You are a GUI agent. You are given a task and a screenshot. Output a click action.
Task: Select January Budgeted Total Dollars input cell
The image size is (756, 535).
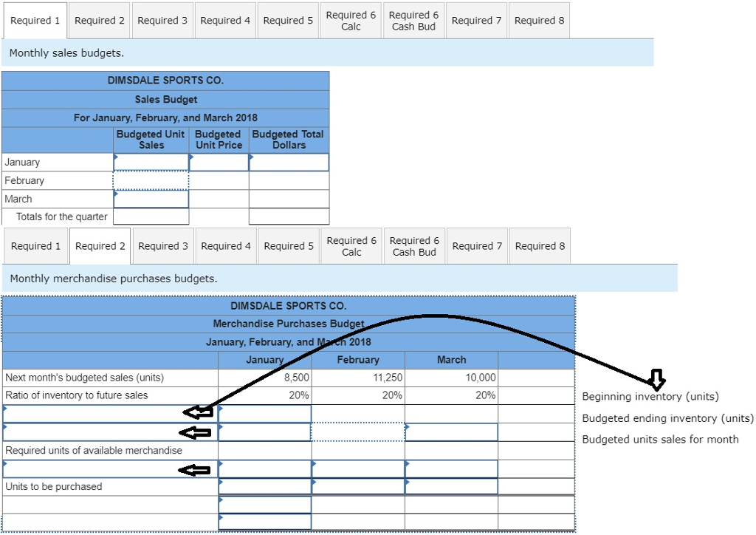click(289, 162)
